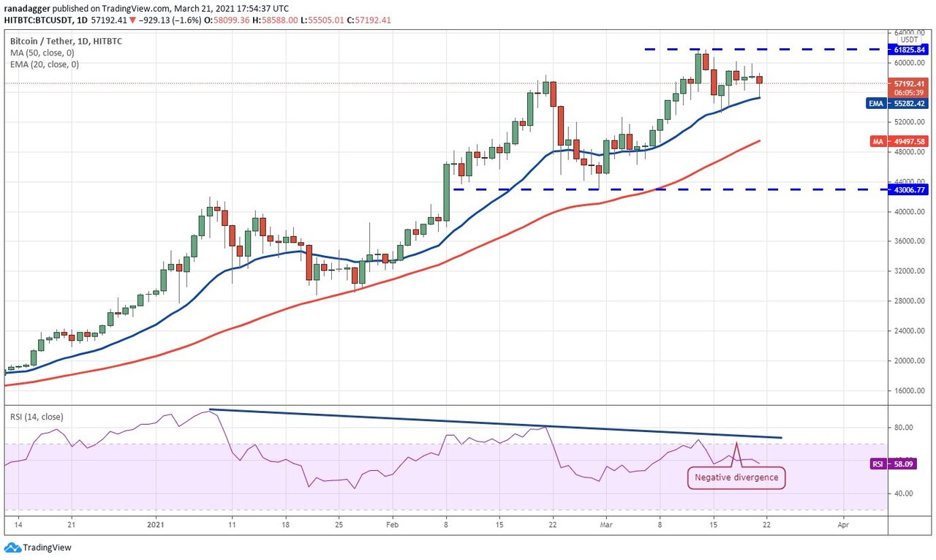Click the RSI (14, close) indicator label
This screenshot has height=560, width=936.
coord(37,417)
